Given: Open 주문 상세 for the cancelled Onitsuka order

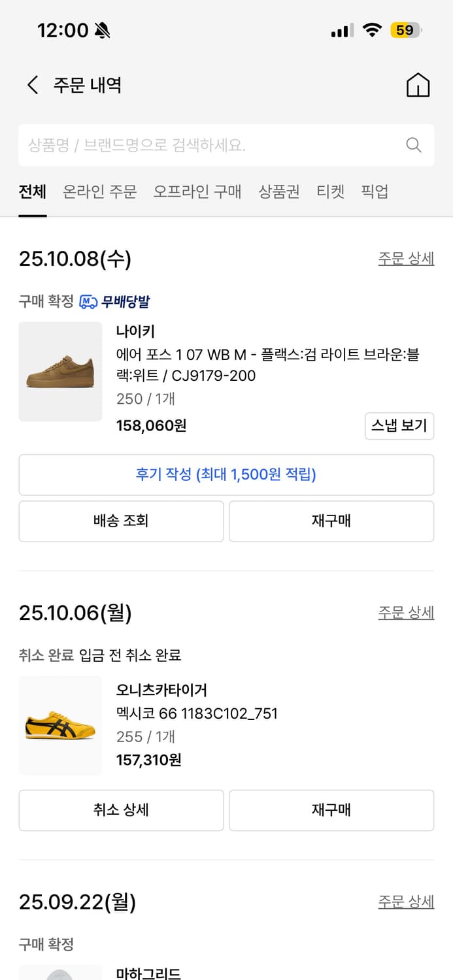Looking at the screenshot, I should pyautogui.click(x=406, y=612).
